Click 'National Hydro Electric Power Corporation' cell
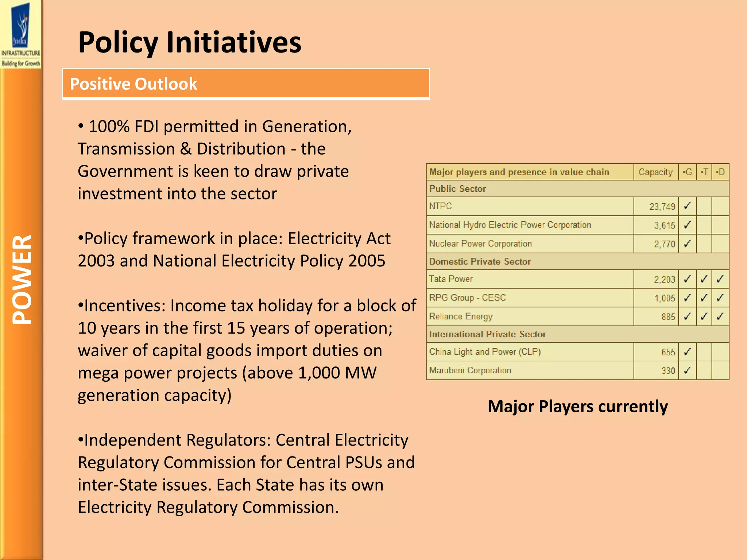Image resolution: width=747 pixels, height=560 pixels. coord(530,225)
